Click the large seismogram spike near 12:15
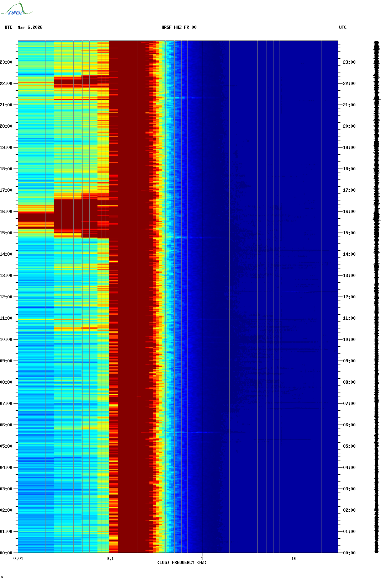392x581 pixels. [376, 291]
